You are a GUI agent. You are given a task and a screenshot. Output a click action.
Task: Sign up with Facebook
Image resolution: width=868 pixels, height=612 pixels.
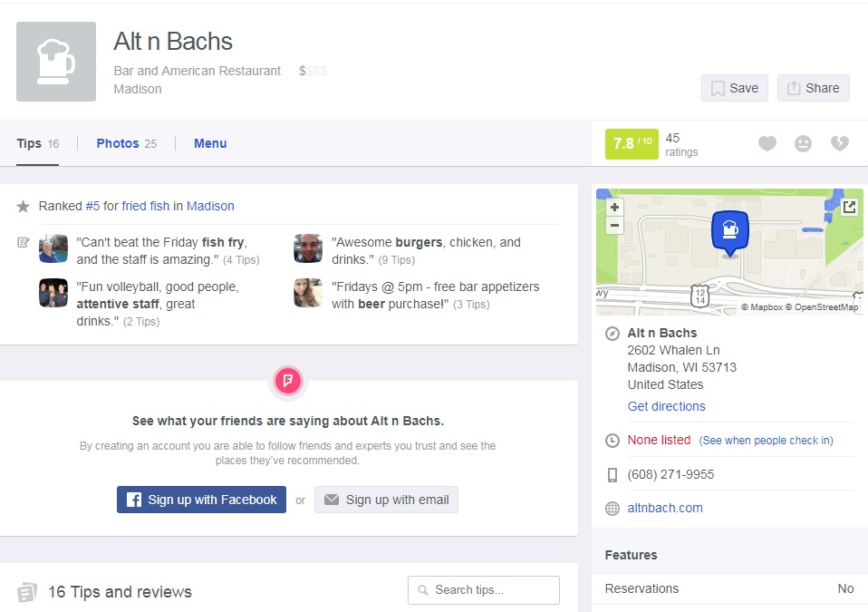tap(201, 500)
